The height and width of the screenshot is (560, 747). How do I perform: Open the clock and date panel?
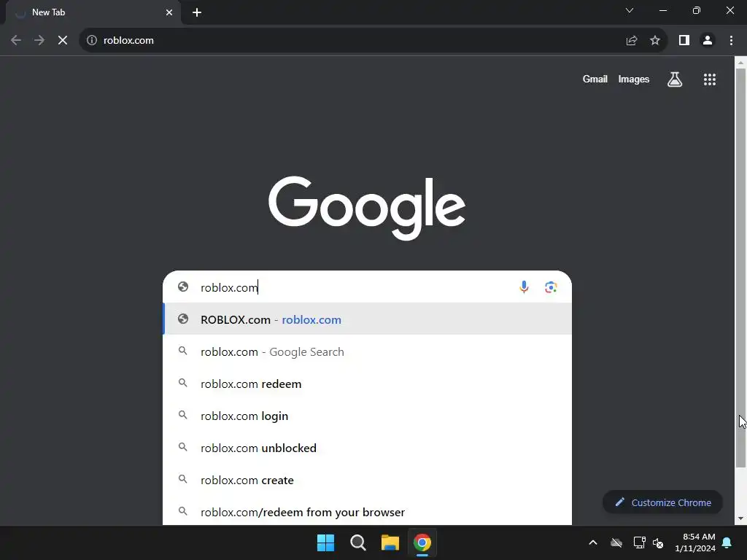tap(695, 542)
